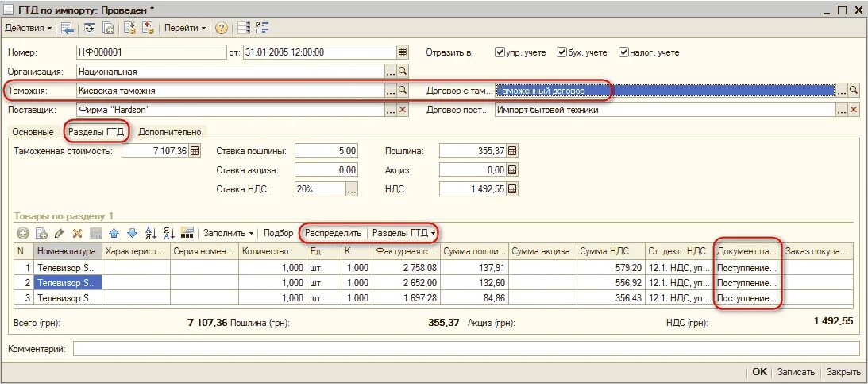Copy the row using the copy-row icon
Viewport: 868px width, 384px height.
pos(41,233)
